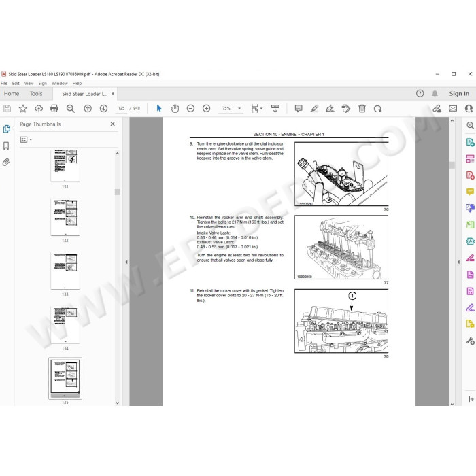Image resolution: width=476 pixels, height=476 pixels.
Task: Click the document vertical scroll thumb
Action: [x=452, y=165]
